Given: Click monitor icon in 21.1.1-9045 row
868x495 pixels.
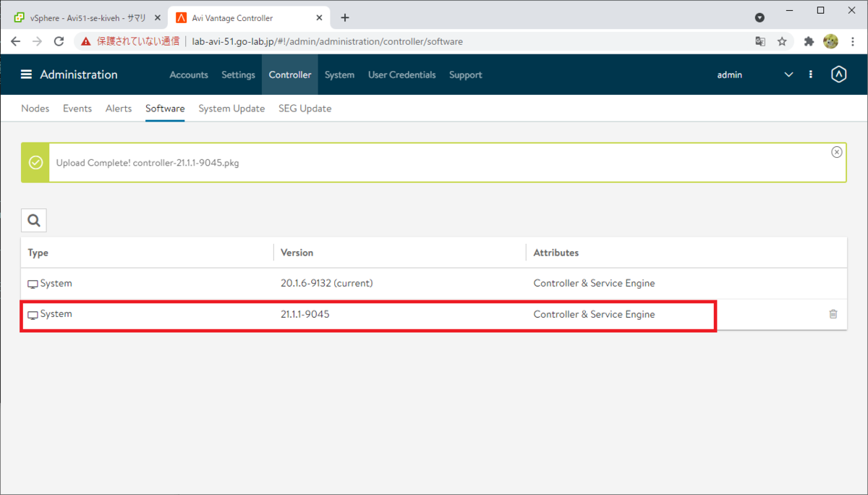Looking at the screenshot, I should tap(33, 315).
